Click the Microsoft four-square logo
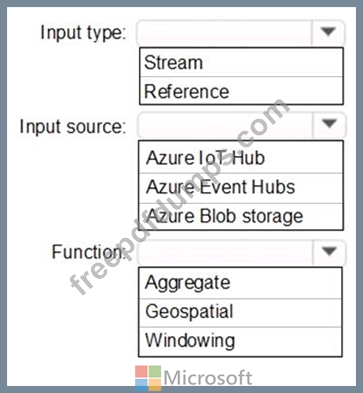Viewport: 363px width, 393px height. pyautogui.click(x=148, y=378)
